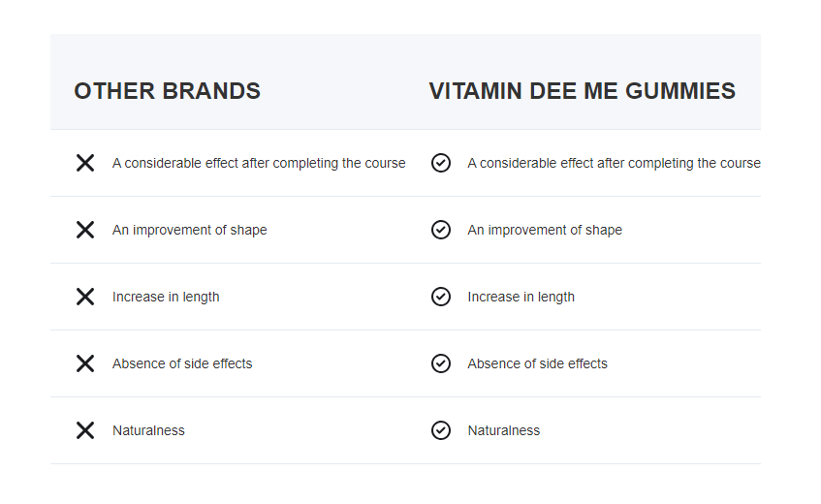Click X icon next to 'Absence of side effects'
This screenshot has height=504, width=821.
85,363
